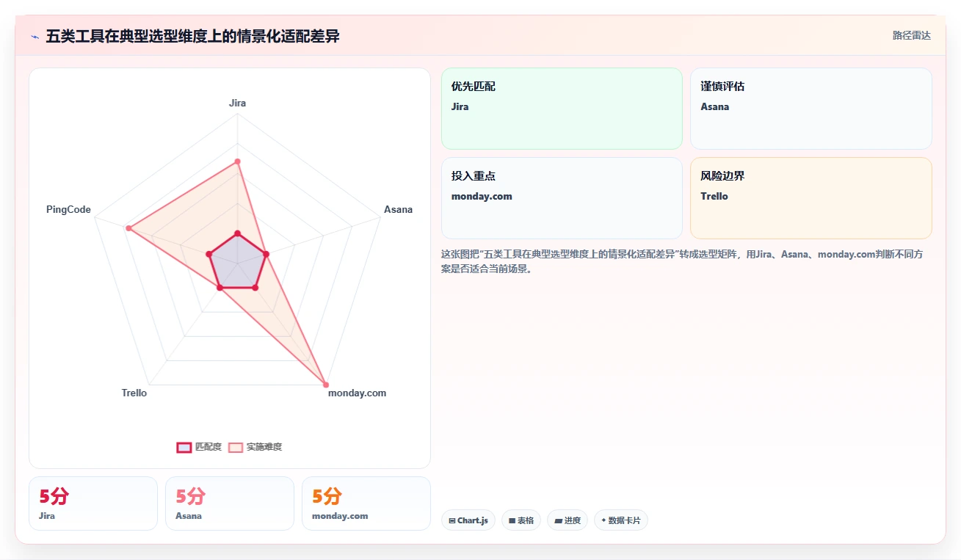961x560 pixels.
Task: Click the 匹配度 point on Jira axis
Action: click(237, 233)
